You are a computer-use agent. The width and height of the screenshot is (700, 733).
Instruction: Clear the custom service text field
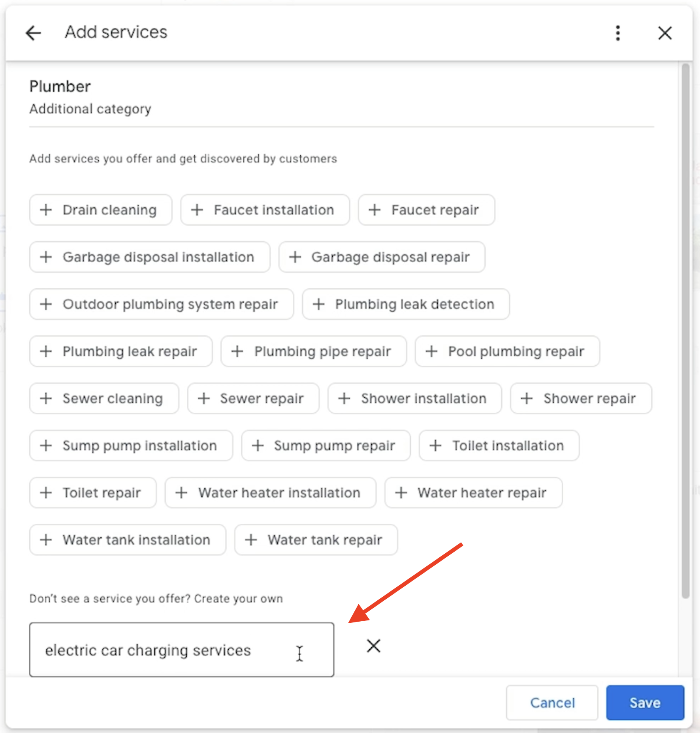(373, 646)
